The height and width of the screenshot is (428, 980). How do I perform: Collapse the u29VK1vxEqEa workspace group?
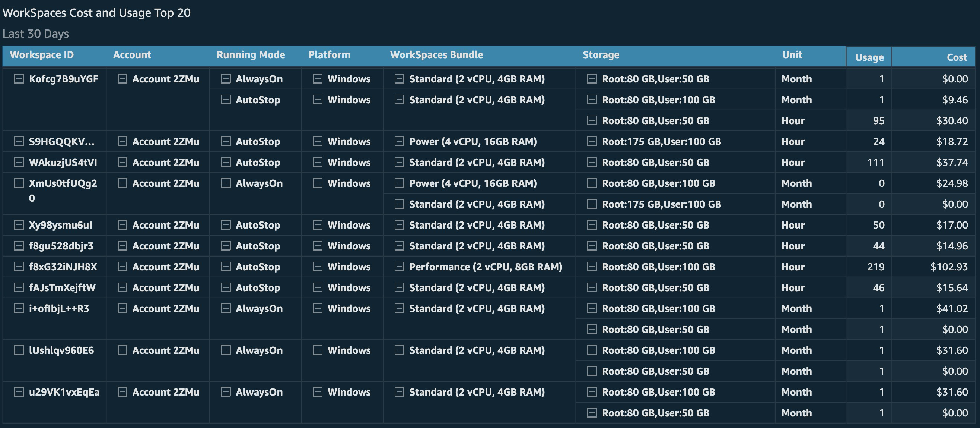click(19, 392)
